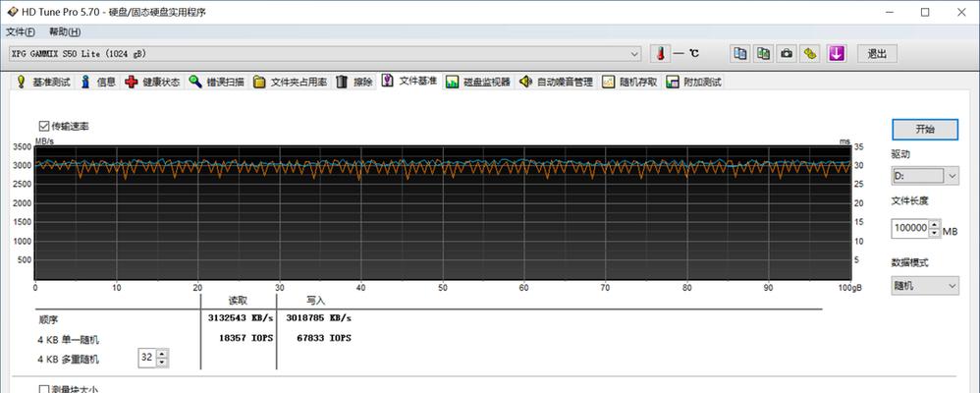Image resolution: width=980 pixels, height=393 pixels.
Task: Click the thermometer temperature icon
Action: click(659, 54)
